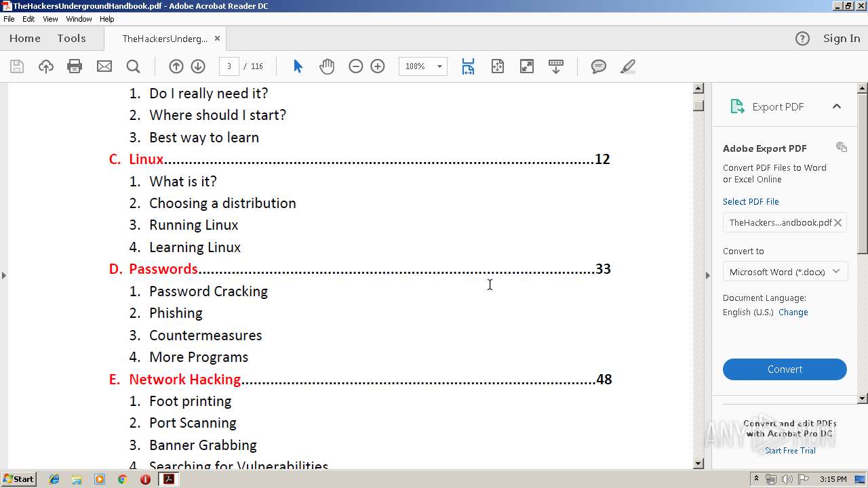This screenshot has width=868, height=488.
Task: Print the document using the printer icon
Action: [75, 66]
